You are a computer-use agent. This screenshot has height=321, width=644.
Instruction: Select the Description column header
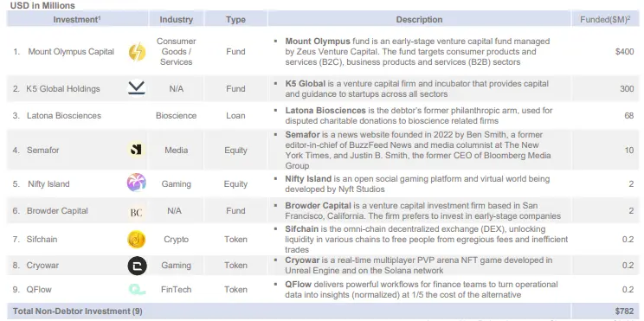click(x=419, y=19)
